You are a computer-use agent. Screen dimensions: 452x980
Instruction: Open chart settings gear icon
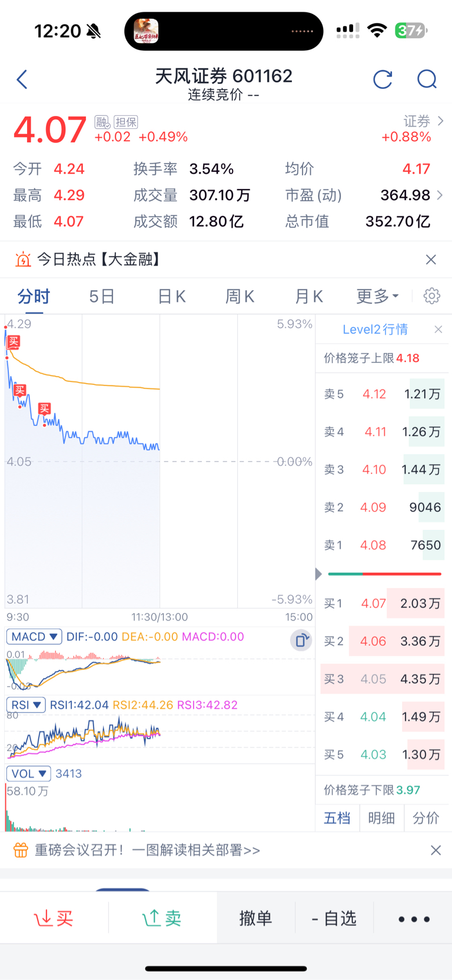(x=432, y=296)
